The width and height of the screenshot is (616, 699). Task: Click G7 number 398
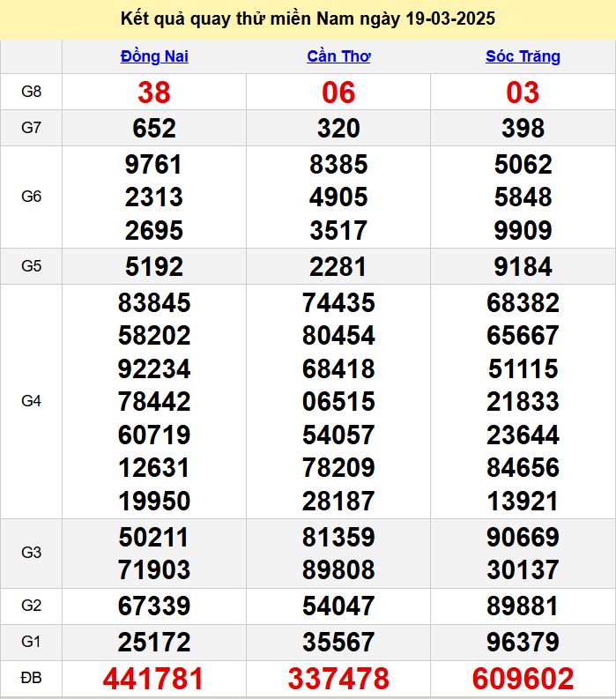(523, 129)
